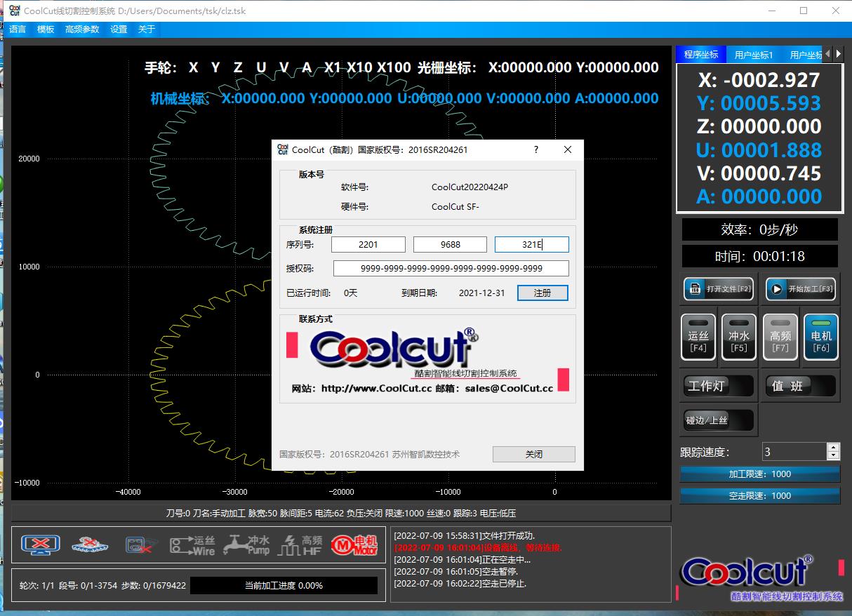The image size is (852, 616).
Task: Click the red 电机 Motor icon
Action: tap(354, 545)
